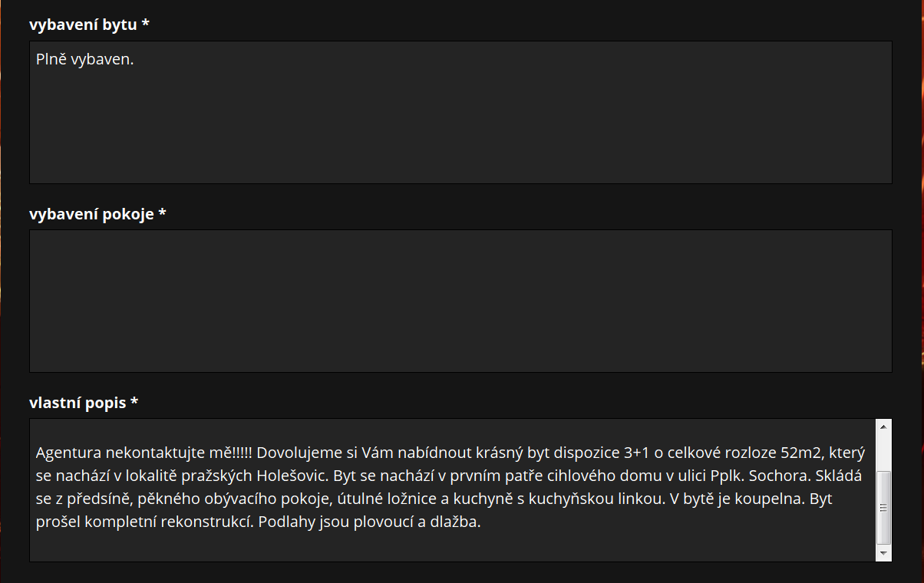Click the scrollbar down arrow in vlastní popis
924x583 pixels.
coord(883,553)
